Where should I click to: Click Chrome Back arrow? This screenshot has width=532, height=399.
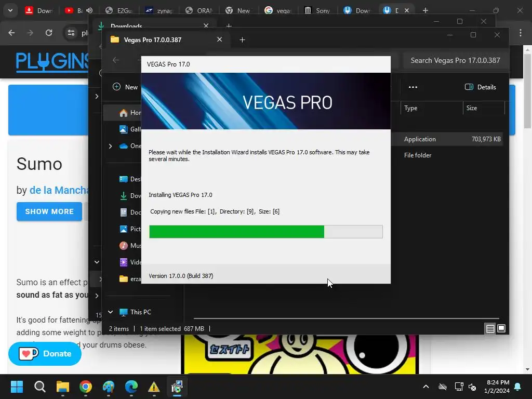point(11,33)
